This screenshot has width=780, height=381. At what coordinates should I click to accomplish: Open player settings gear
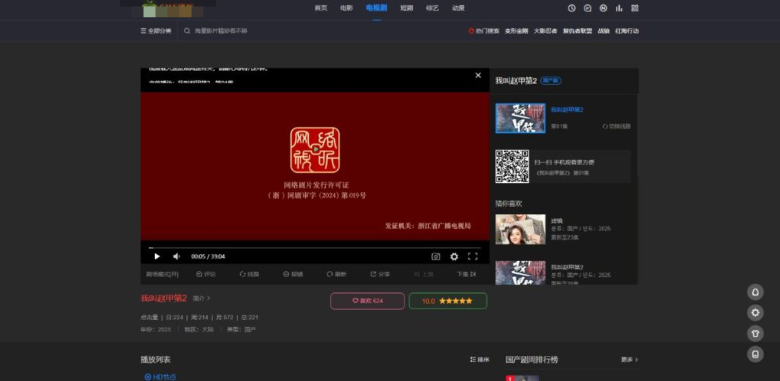click(x=454, y=257)
